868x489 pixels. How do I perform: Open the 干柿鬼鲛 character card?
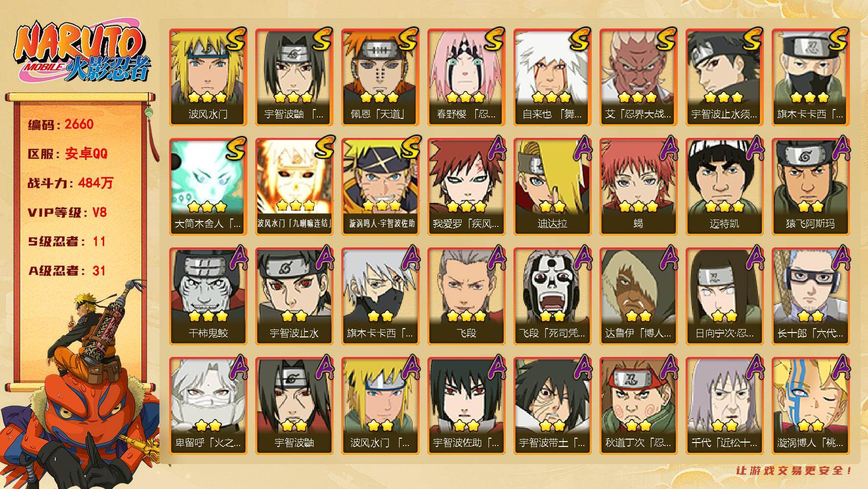click(208, 296)
